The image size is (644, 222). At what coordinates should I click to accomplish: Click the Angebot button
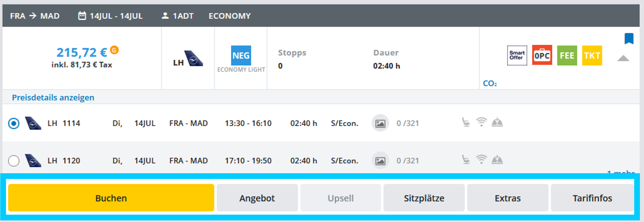[257, 198]
